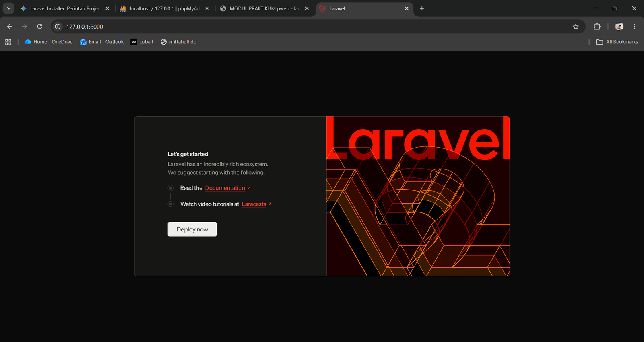Reload the current page
Viewport: 644px width, 342px height.
[x=40, y=27]
